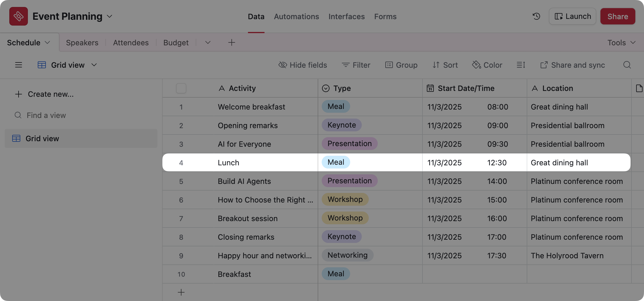Open the base history clock icon
Image resolution: width=644 pixels, height=301 pixels.
click(536, 16)
